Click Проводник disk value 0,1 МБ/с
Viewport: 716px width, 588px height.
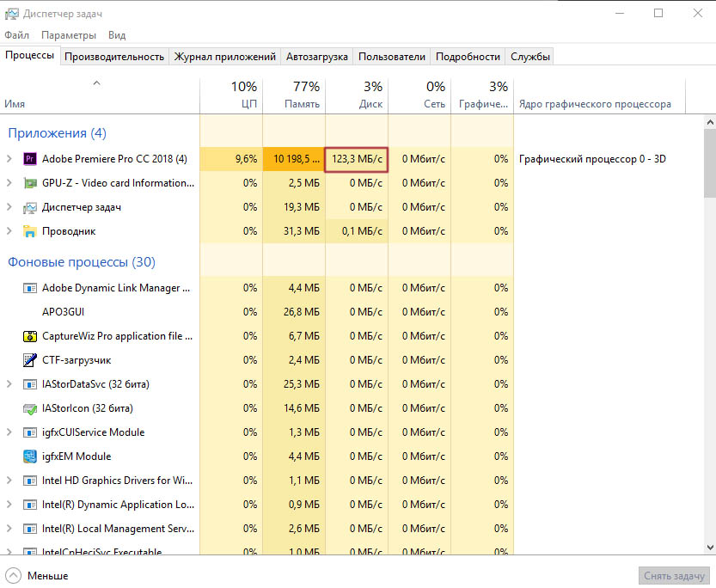[357, 231]
